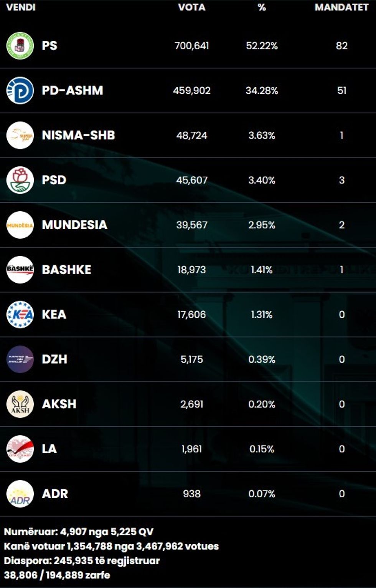Click the DZH dark logo icon

[20, 359]
